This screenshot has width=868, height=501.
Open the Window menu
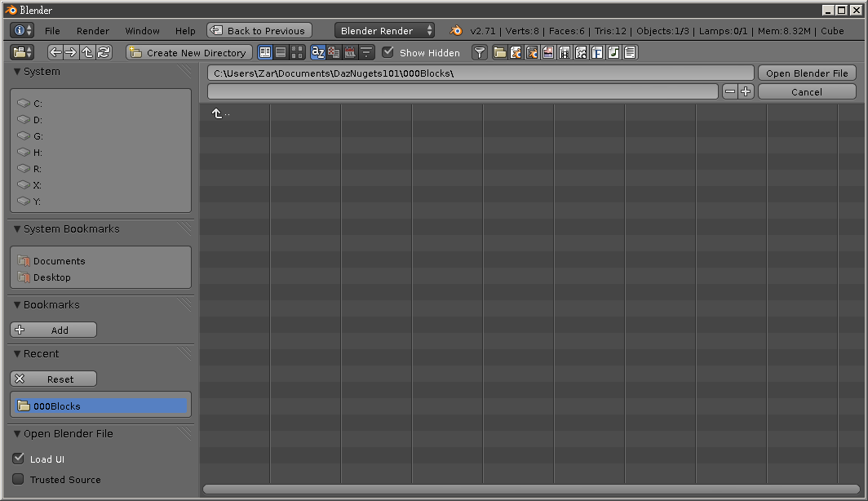142,31
